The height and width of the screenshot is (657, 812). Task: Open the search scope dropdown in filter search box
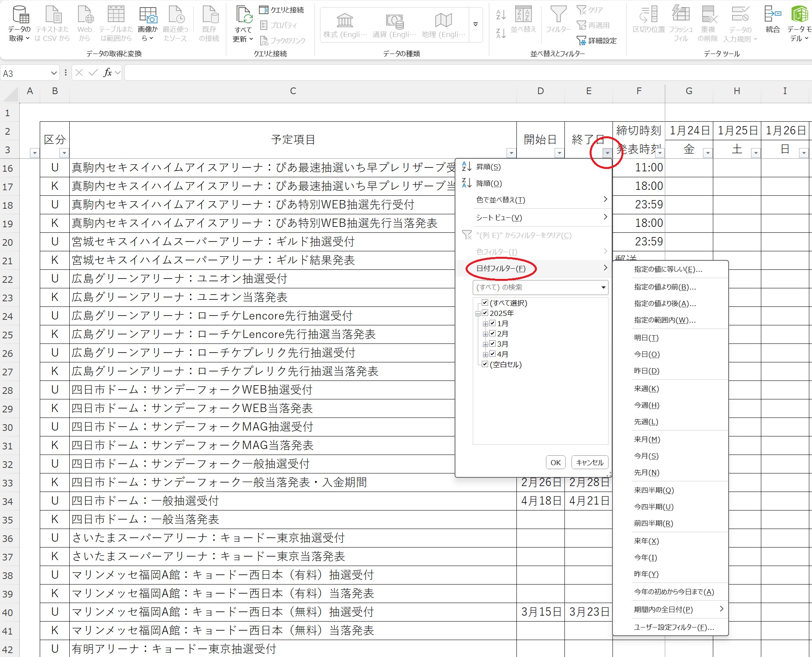tap(603, 288)
